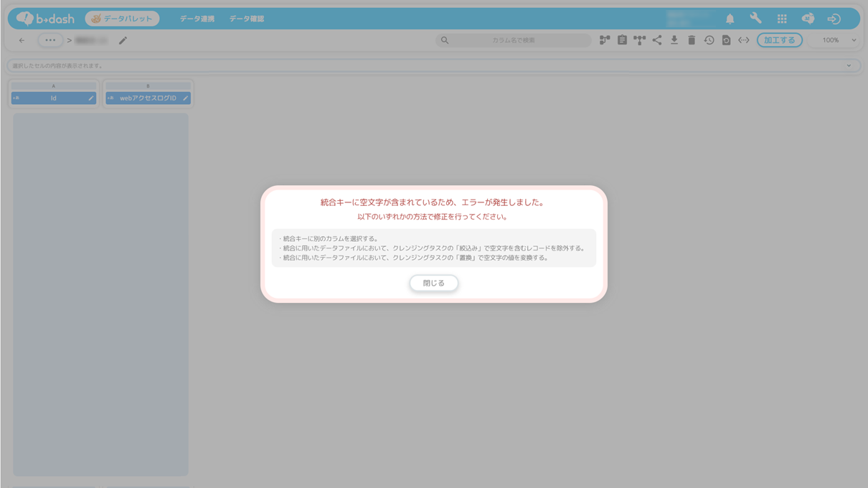868x488 pixels.
Task: Click the b-dash support mascot icon
Action: coord(808,19)
